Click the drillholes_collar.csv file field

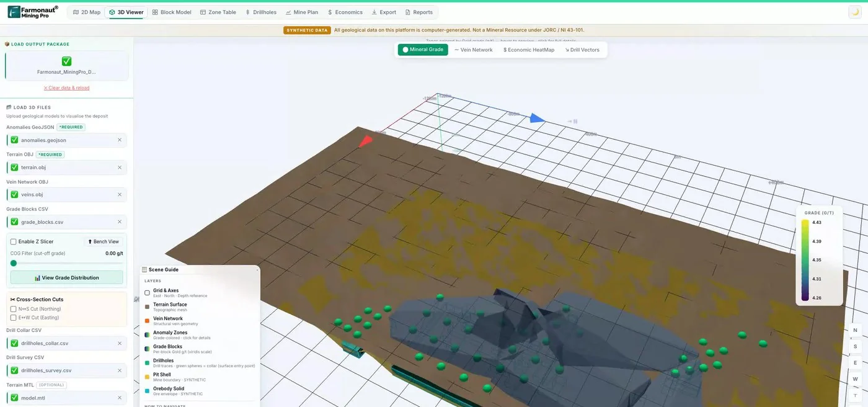pos(66,343)
